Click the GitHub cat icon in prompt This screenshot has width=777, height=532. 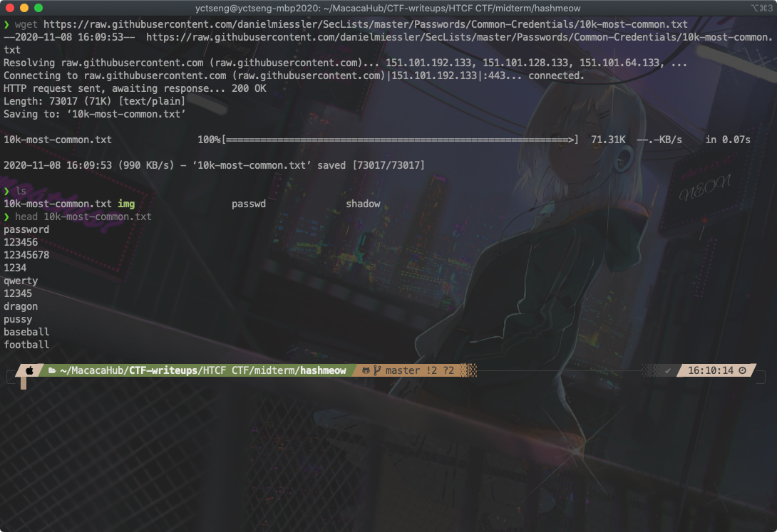coord(366,370)
